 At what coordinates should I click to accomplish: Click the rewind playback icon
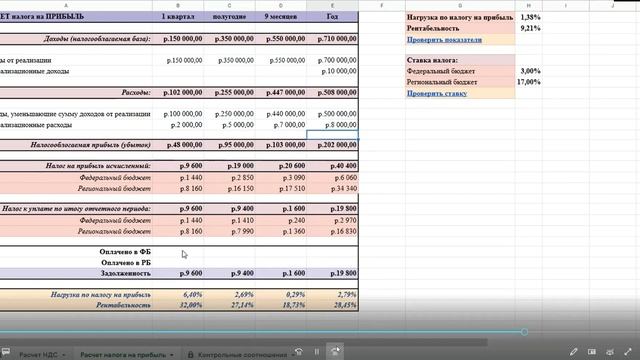(x=299, y=352)
